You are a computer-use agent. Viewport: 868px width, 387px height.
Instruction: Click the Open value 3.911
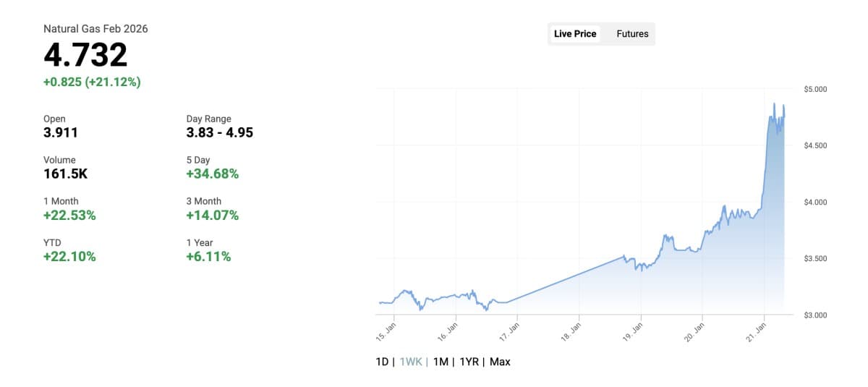click(x=61, y=132)
